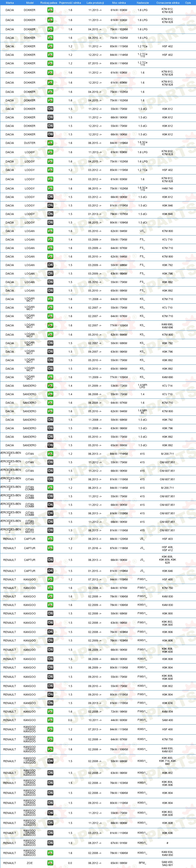
Task: Click the Opis column header
Action: click(188, 3)
